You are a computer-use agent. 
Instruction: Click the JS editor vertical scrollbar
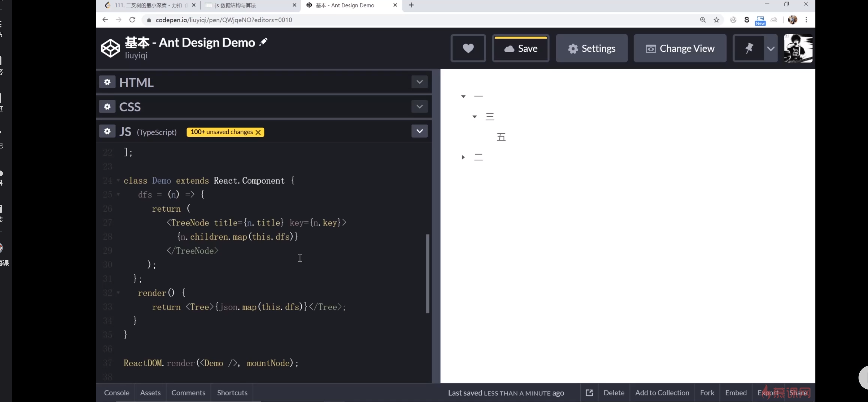[428, 273]
